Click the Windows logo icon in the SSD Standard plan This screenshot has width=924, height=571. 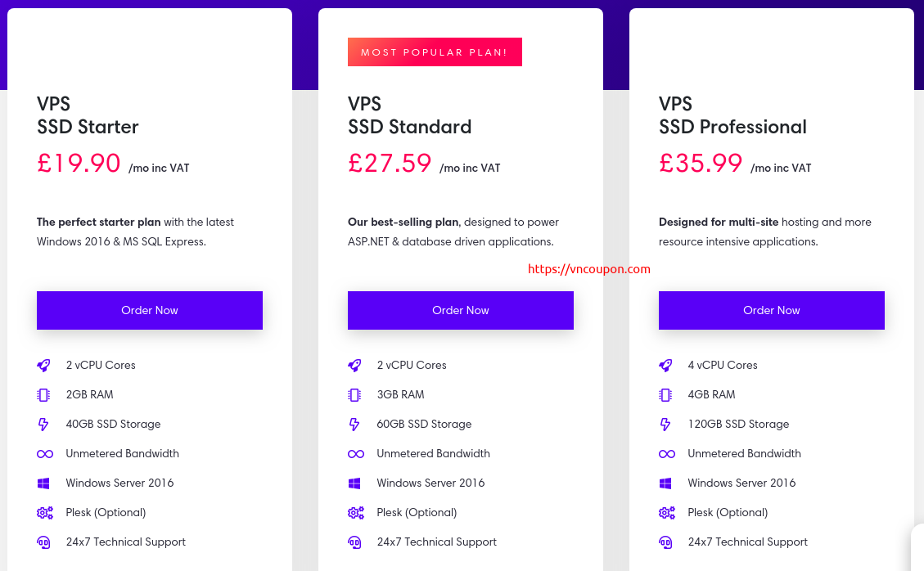pos(354,483)
